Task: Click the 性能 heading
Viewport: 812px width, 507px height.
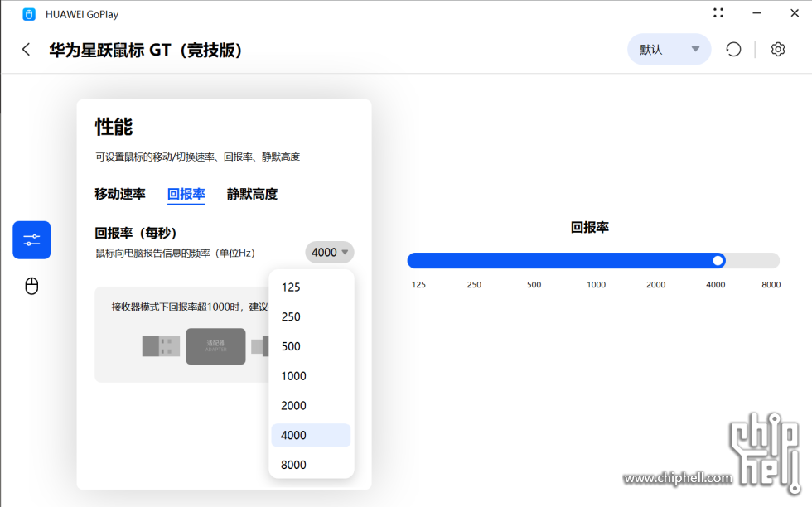Action: coord(114,127)
